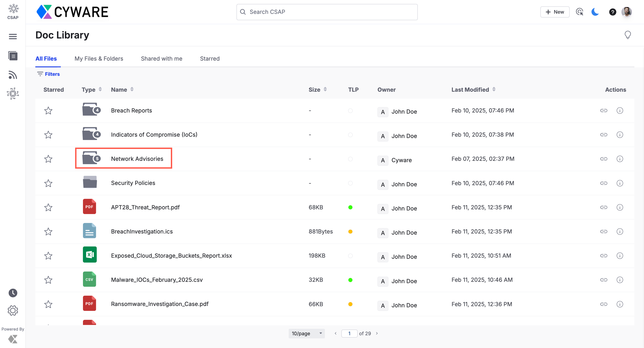644x348 pixels.
Task: Click the New button
Action: tap(555, 12)
